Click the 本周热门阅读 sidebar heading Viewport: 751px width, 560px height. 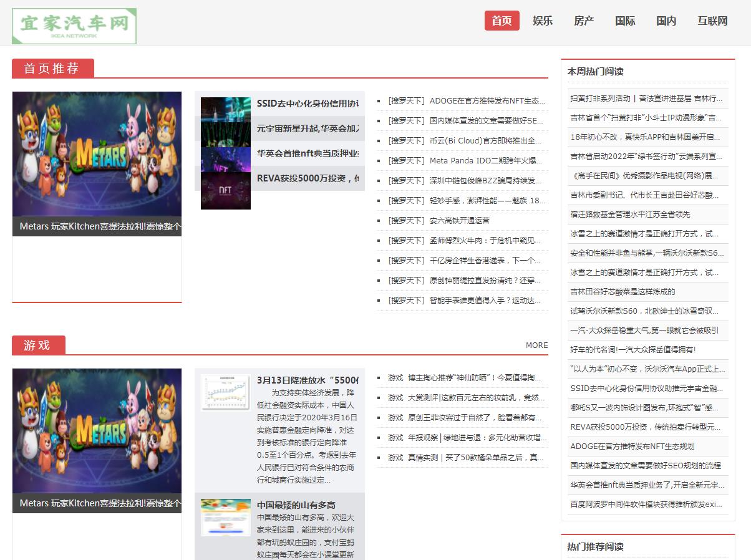pos(595,71)
